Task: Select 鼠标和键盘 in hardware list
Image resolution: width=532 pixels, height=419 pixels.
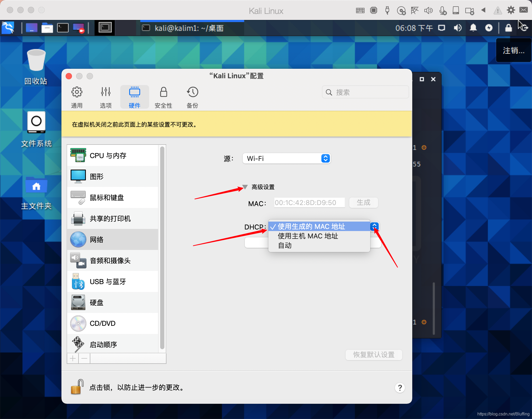Action: pyautogui.click(x=113, y=197)
